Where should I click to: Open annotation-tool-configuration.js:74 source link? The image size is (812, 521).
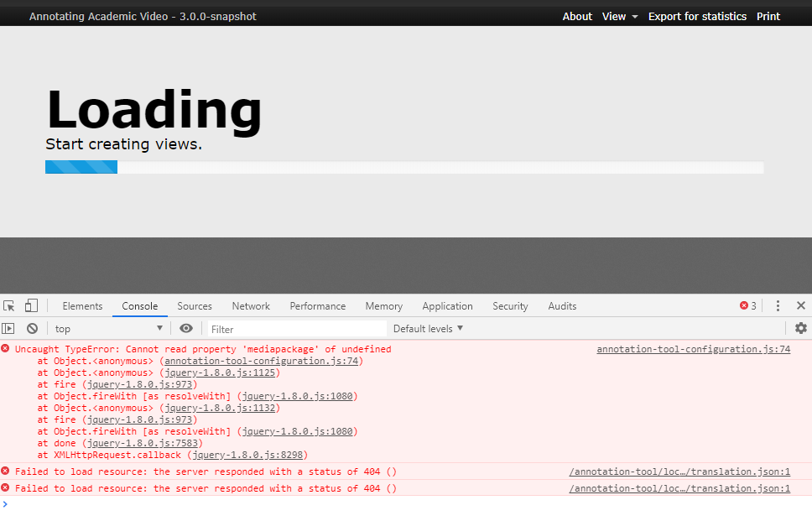pyautogui.click(x=693, y=348)
